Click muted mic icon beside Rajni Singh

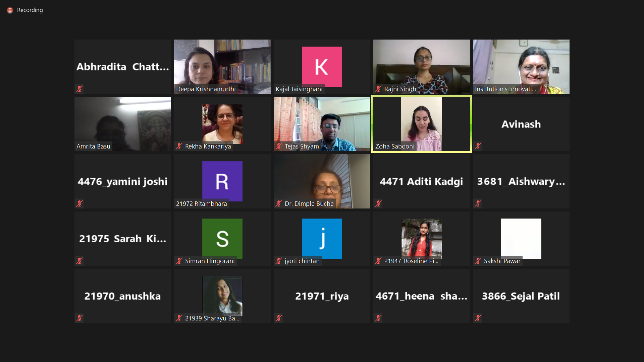pyautogui.click(x=378, y=89)
